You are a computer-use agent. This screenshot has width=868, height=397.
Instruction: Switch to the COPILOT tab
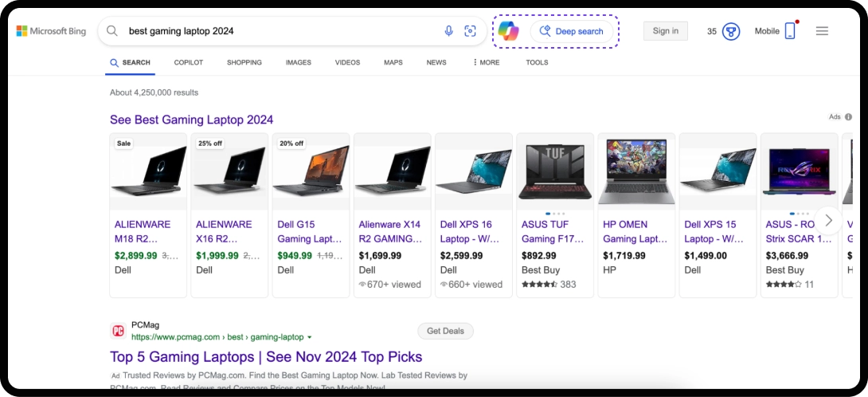click(188, 63)
